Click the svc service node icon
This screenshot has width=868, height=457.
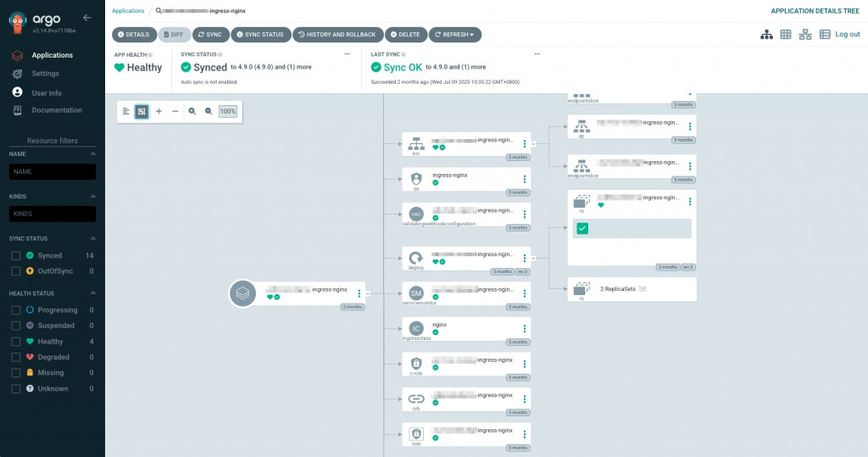click(416, 144)
